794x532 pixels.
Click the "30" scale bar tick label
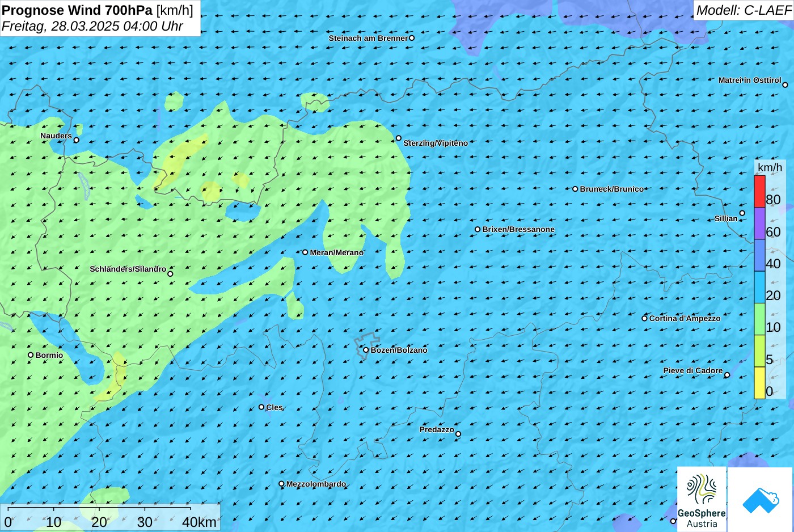(x=145, y=522)
